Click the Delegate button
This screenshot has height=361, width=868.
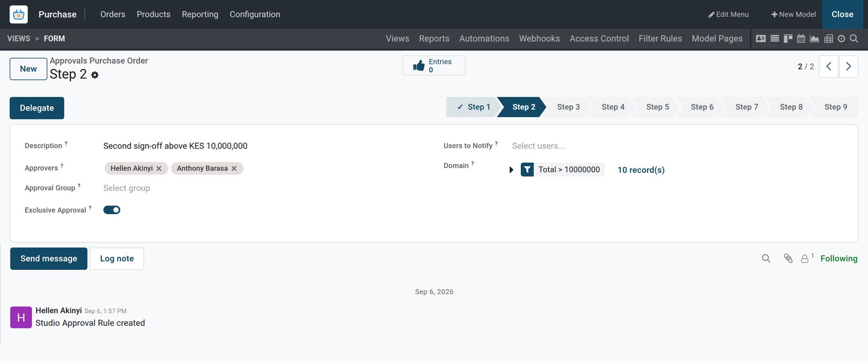[x=37, y=108]
